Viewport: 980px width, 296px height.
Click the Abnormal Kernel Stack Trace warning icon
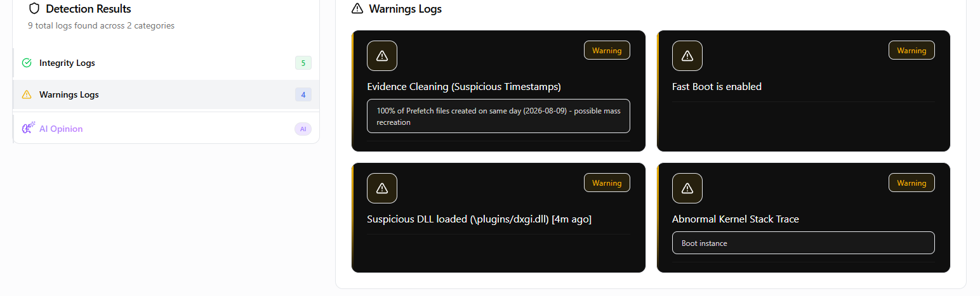tap(687, 188)
